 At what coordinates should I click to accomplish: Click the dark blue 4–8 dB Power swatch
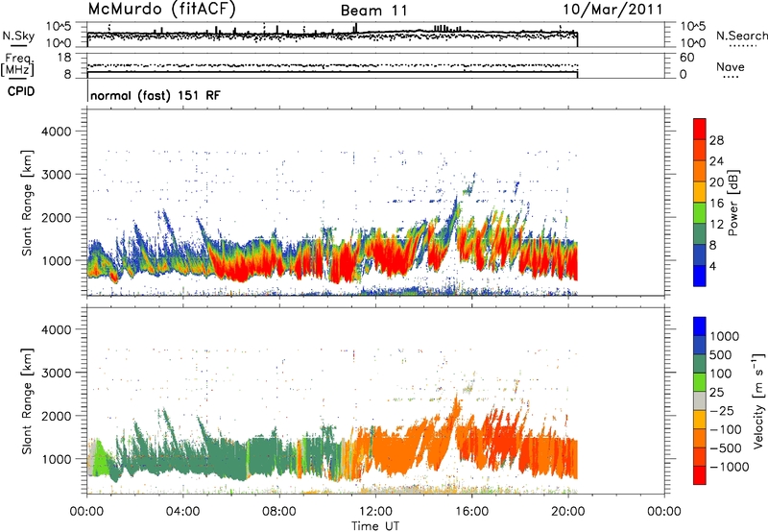click(700, 254)
